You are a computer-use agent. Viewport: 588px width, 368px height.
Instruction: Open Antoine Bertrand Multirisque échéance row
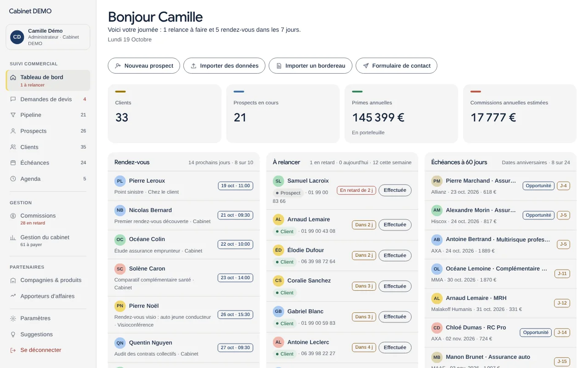[501, 245]
